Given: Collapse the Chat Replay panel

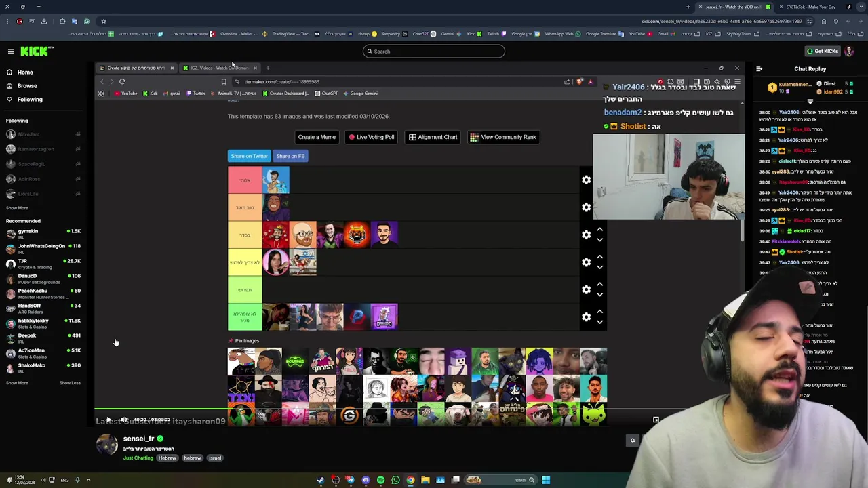Looking at the screenshot, I should pyautogui.click(x=759, y=68).
